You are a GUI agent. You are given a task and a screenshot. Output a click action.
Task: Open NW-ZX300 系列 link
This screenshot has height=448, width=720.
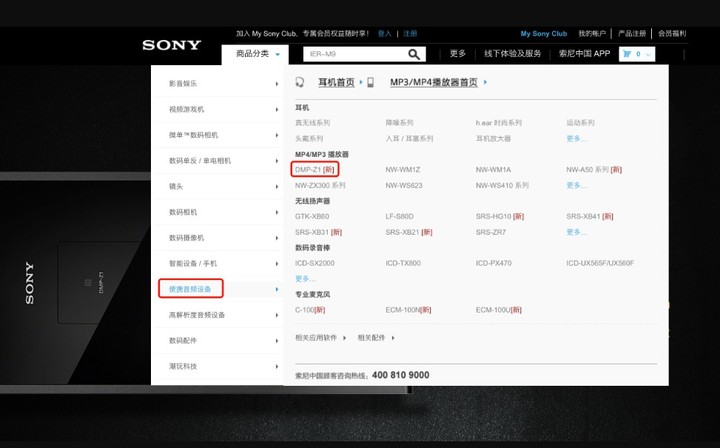coord(320,185)
